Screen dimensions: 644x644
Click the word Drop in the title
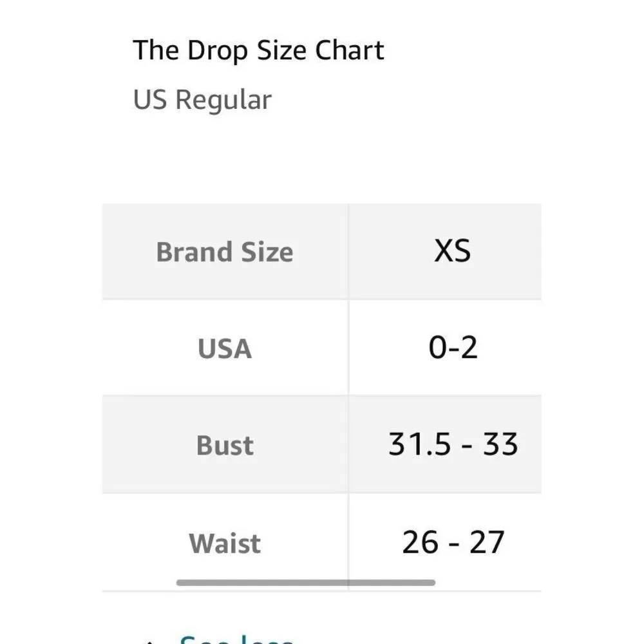tap(215, 50)
